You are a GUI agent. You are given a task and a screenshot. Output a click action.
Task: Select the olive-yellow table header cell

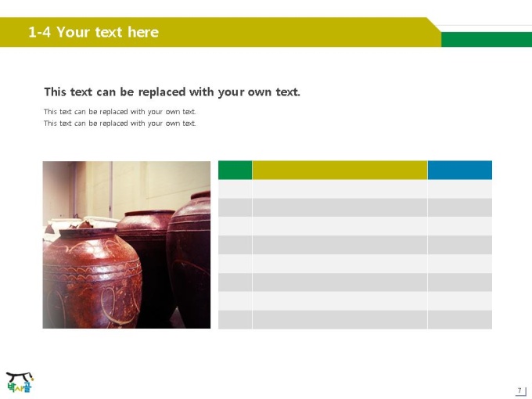[340, 170]
